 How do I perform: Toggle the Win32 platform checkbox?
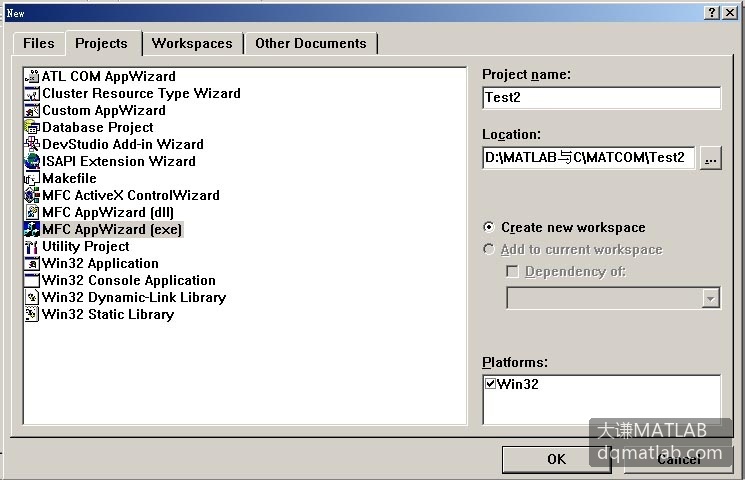pos(490,383)
